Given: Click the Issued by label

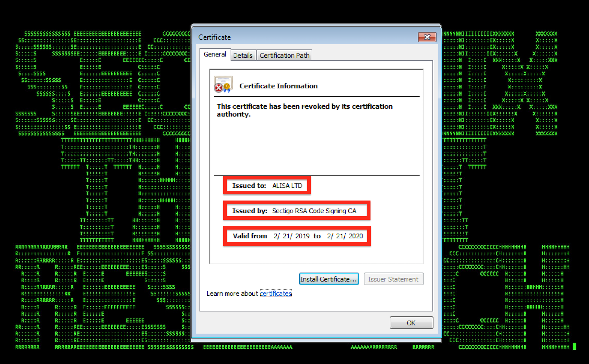Looking at the screenshot, I should pos(250,211).
